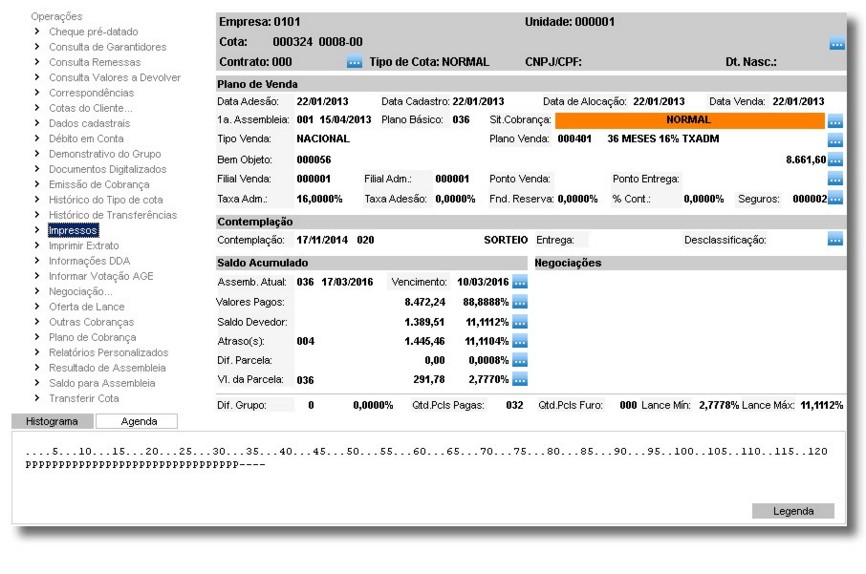Open details for Vl. da Parcela 2,7770%
The width and height of the screenshot is (866, 574).
(520, 379)
